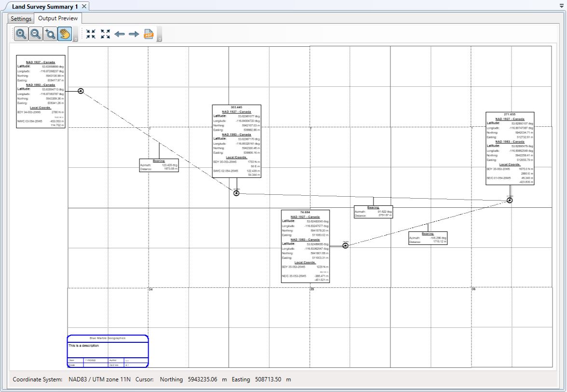The height and width of the screenshot is (392, 567).
Task: Go to next view with right arrow
Action: (134, 34)
